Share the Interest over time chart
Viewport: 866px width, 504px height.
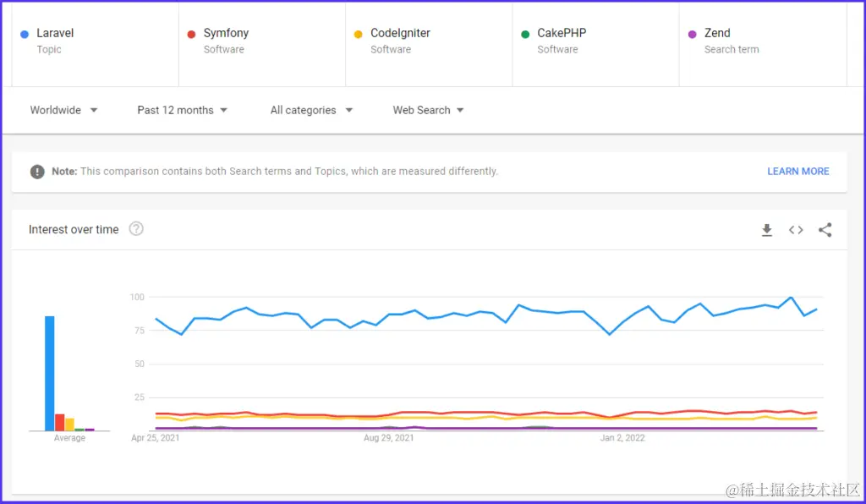click(x=825, y=229)
